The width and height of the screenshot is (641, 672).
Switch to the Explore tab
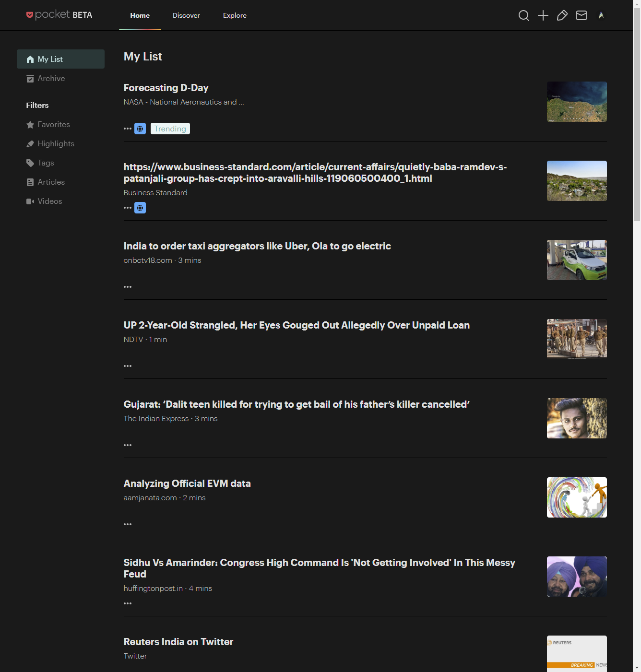[x=235, y=15]
